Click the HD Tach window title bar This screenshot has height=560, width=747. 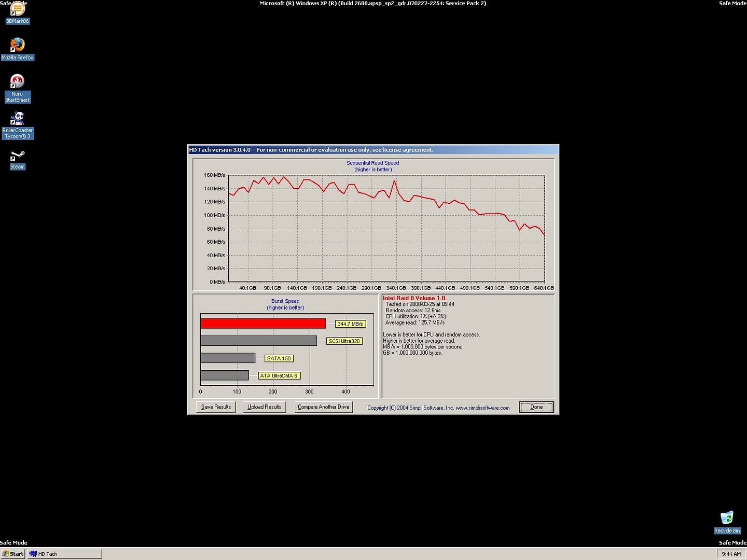point(373,150)
